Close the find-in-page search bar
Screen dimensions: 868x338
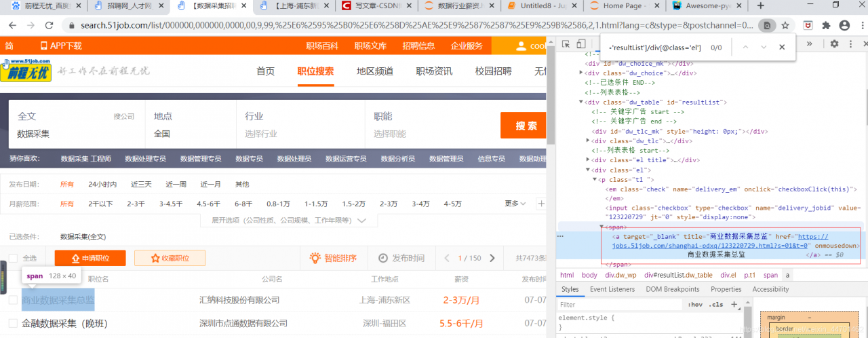782,48
